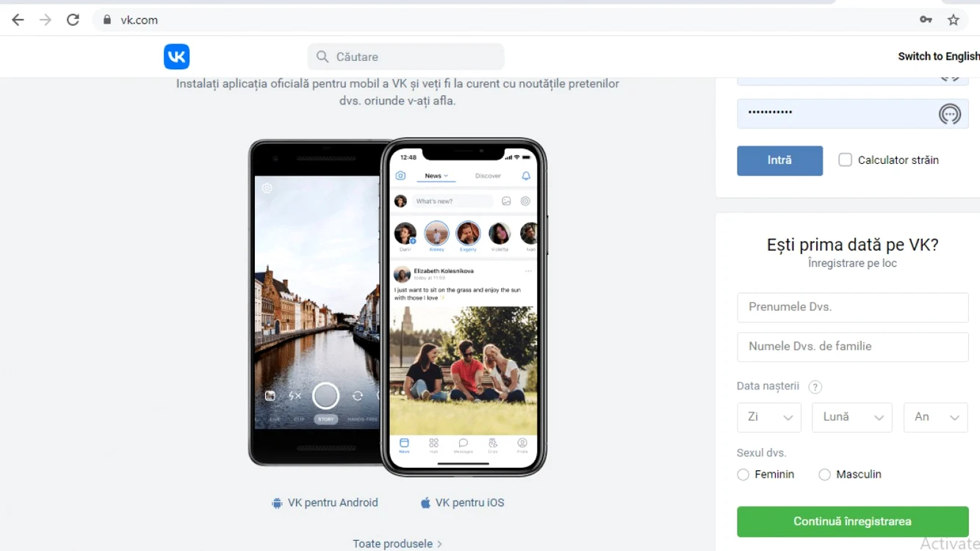Click the Data nașterii label
This screenshot has width=980, height=551.
pyautogui.click(x=768, y=386)
